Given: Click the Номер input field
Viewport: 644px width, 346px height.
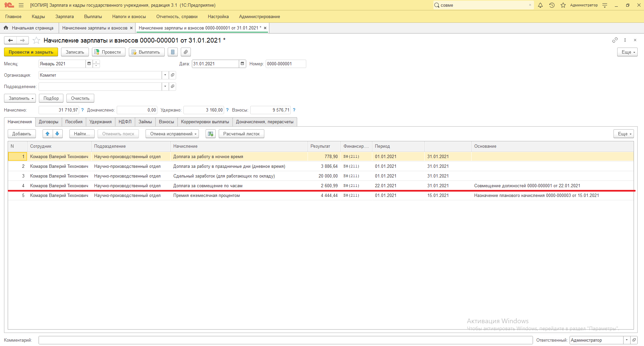Looking at the screenshot, I should click(x=286, y=64).
